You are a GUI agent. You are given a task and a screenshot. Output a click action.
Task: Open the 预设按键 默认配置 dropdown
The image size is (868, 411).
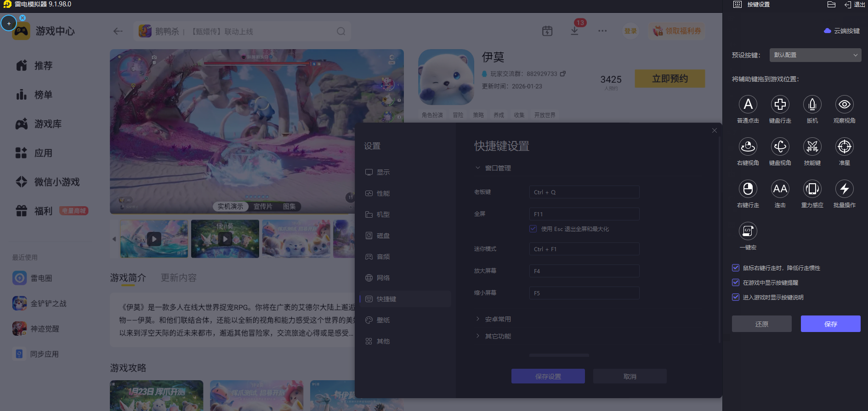[815, 55]
